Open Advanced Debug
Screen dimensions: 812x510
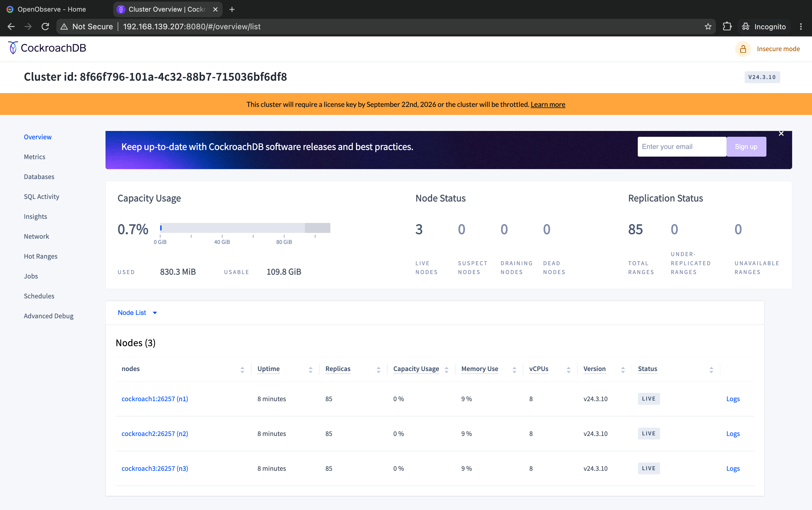pyautogui.click(x=49, y=316)
